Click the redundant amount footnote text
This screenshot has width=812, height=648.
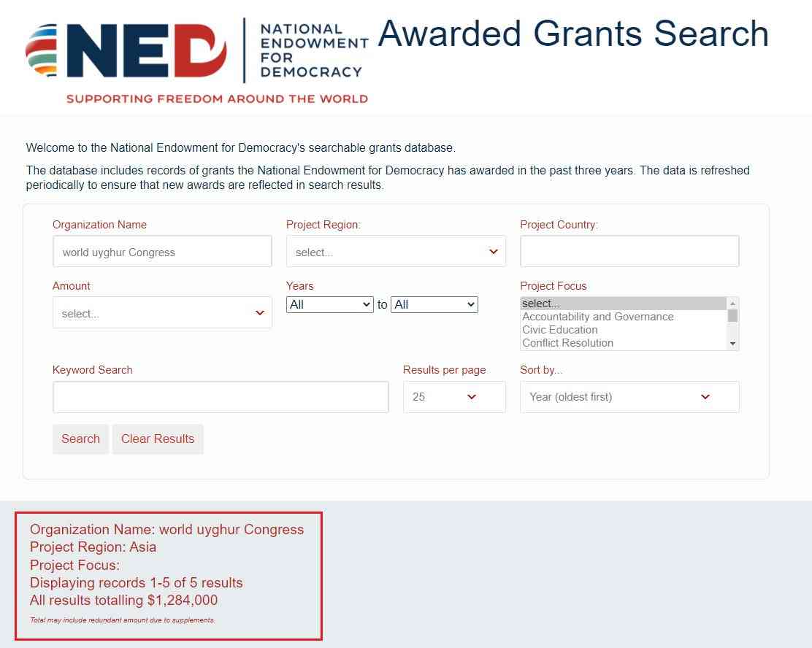[x=122, y=620]
